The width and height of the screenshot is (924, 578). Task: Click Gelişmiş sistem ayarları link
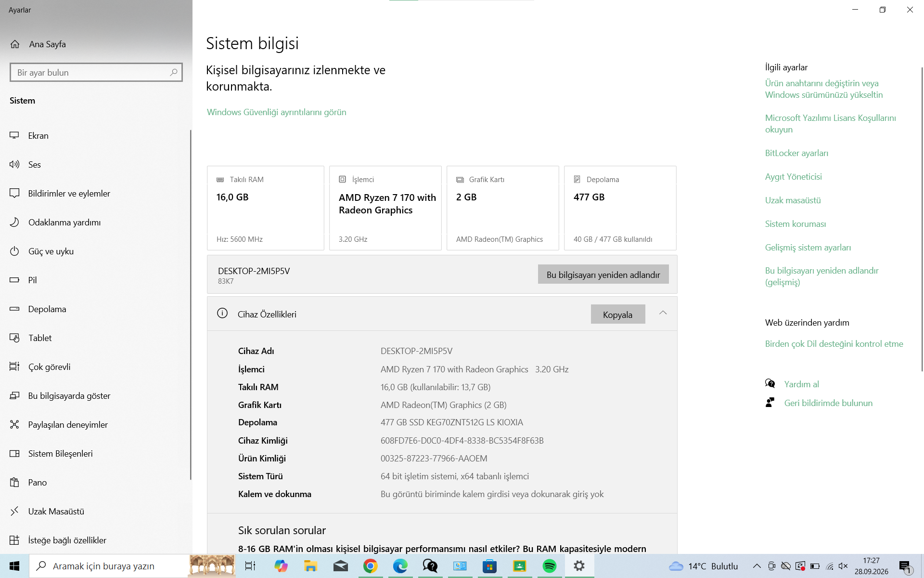[808, 247]
